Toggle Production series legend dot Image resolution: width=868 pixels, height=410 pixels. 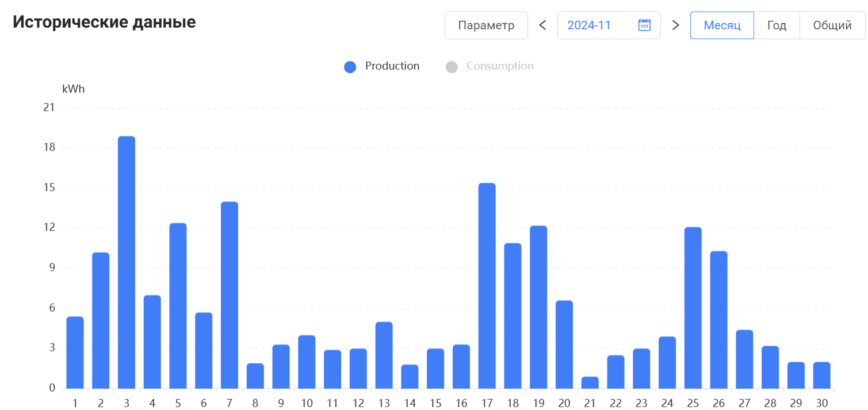[x=350, y=67]
